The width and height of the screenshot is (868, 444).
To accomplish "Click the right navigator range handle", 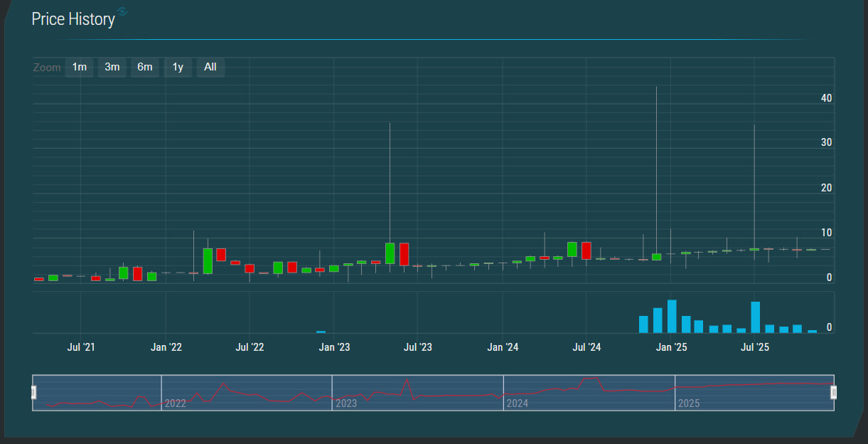I will pyautogui.click(x=834, y=392).
